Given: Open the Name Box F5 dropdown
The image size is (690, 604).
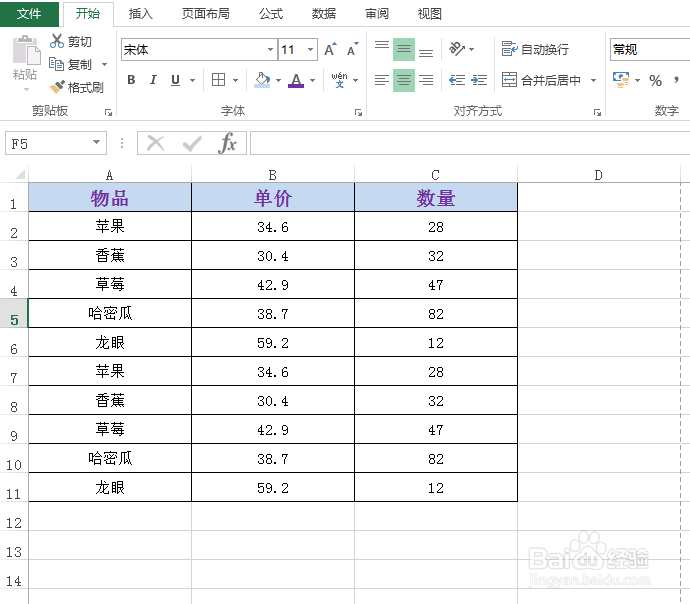Looking at the screenshot, I should click(96, 142).
